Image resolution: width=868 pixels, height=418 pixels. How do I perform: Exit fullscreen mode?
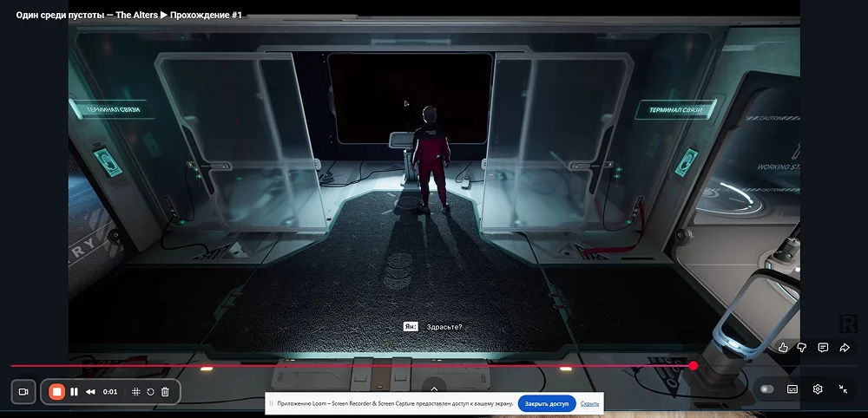[843, 389]
